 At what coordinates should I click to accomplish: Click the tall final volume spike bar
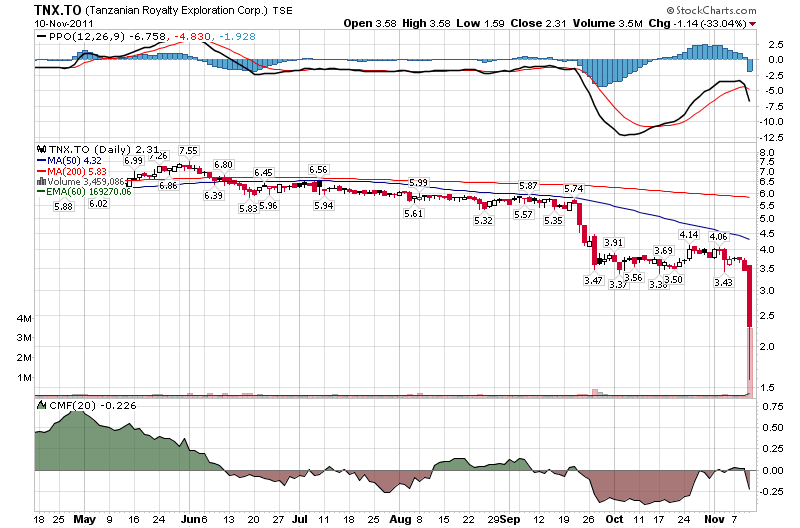tap(748, 360)
